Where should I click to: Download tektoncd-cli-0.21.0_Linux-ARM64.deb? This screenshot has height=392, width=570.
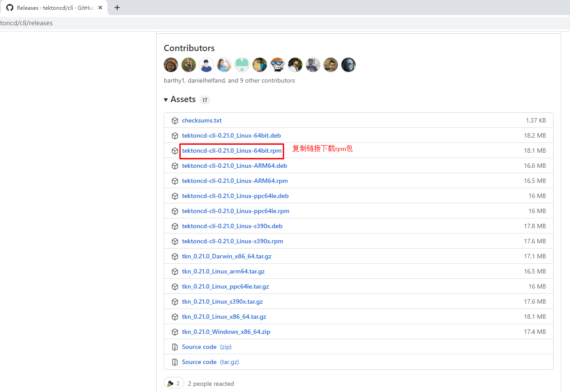coord(234,166)
